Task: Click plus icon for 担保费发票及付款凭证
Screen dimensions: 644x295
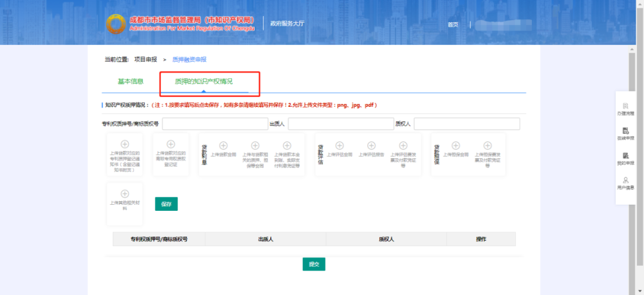Action: [488, 146]
